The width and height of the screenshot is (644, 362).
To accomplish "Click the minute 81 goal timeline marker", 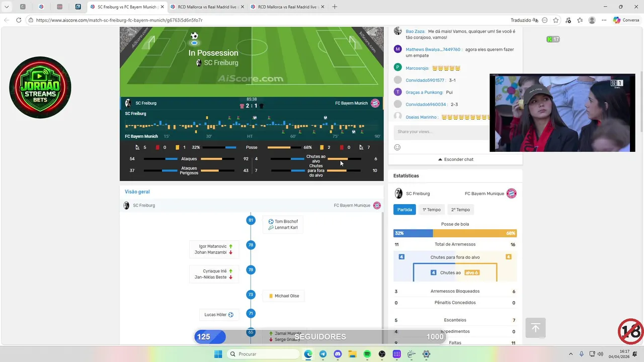I will coord(251,220).
